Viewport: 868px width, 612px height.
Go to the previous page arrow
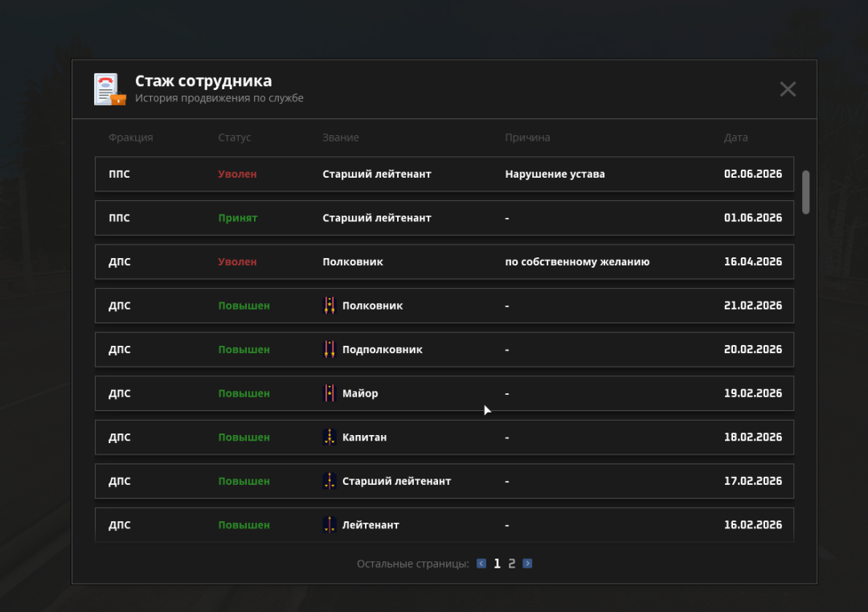tap(481, 563)
